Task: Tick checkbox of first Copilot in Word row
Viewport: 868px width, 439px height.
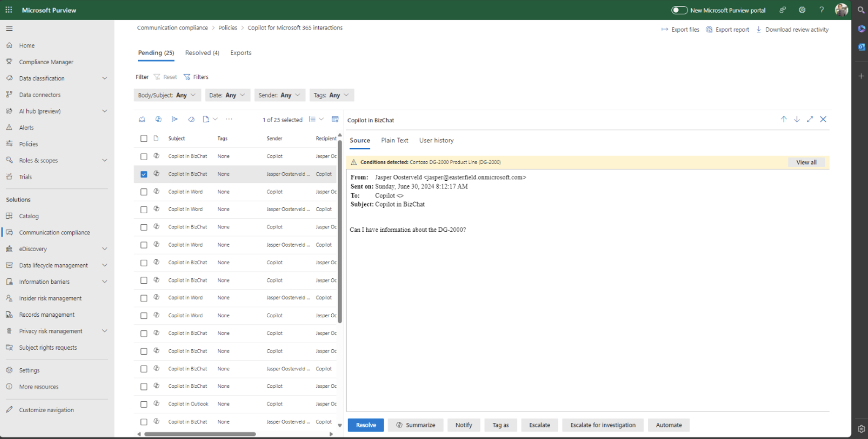Action: [x=144, y=192]
